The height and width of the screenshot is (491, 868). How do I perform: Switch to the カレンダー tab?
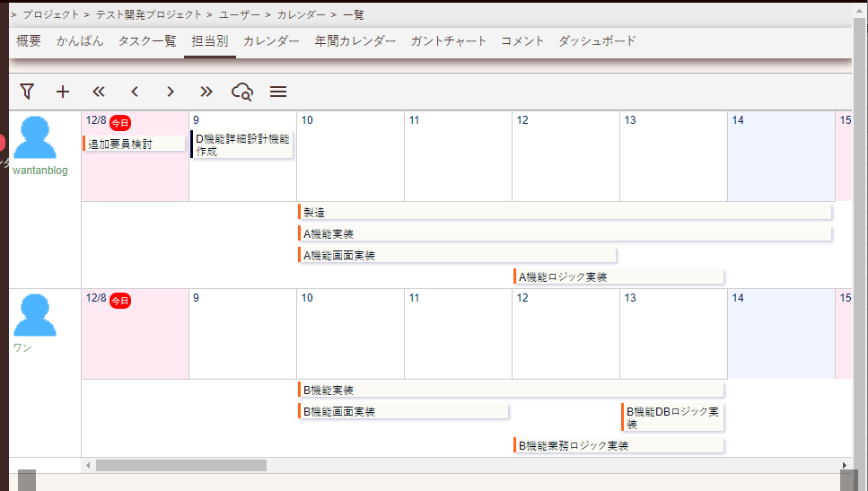point(271,41)
